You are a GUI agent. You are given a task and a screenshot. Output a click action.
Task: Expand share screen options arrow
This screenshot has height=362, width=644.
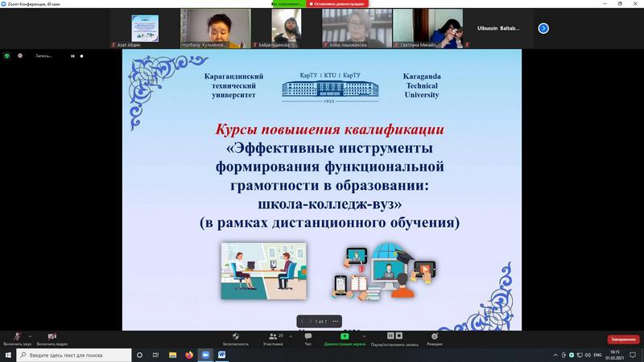click(364, 336)
